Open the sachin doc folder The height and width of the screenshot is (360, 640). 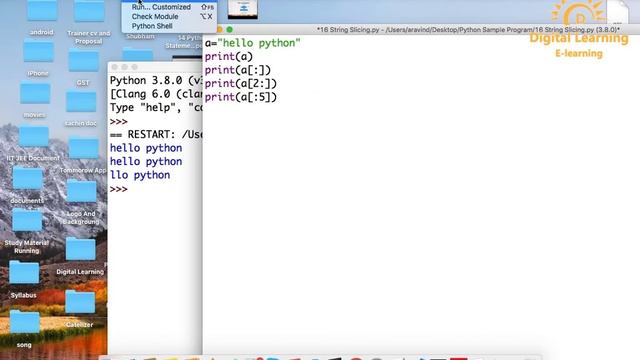[81, 102]
